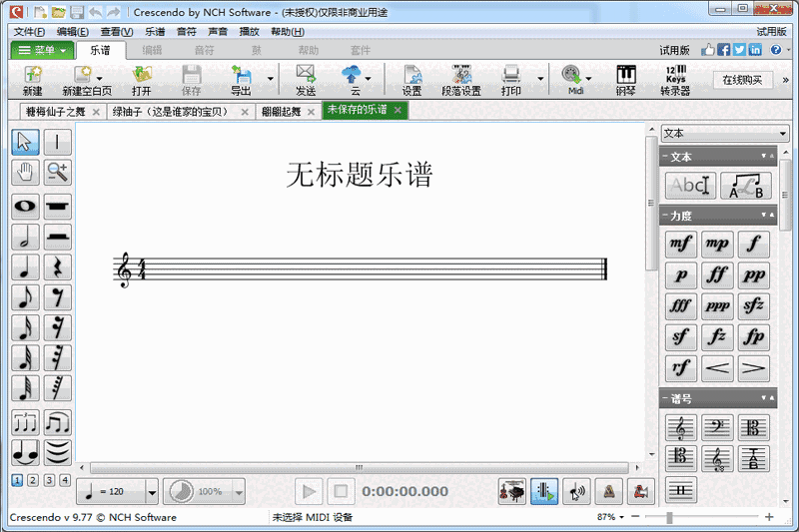The height and width of the screenshot is (532, 799).
Task: Toggle the instrument ensemble button
Action: click(512, 492)
